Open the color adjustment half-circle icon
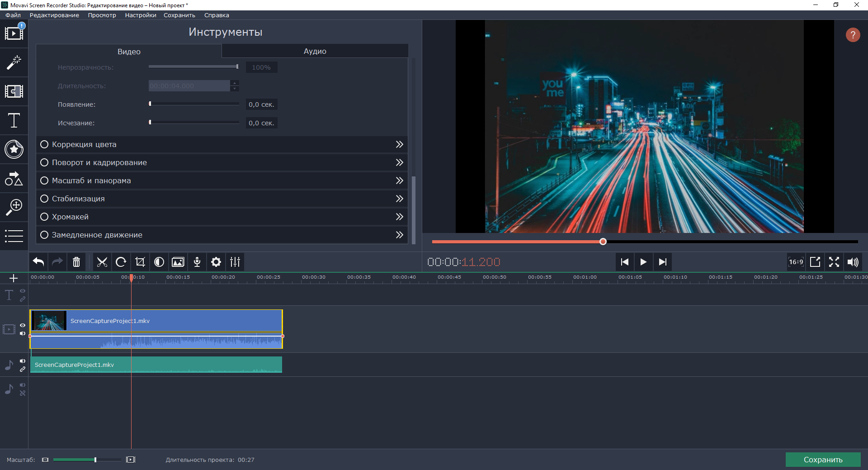This screenshot has height=470, width=868. 159,262
